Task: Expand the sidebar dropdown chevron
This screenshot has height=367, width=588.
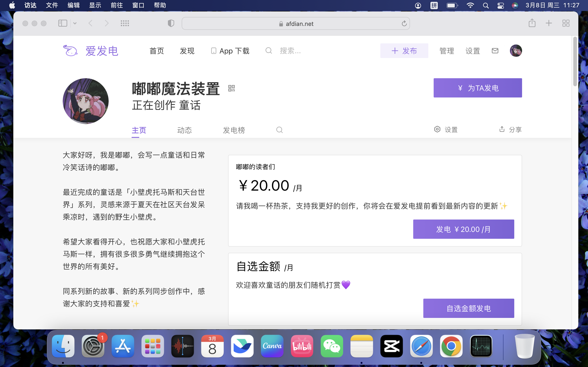Action: [x=75, y=23]
